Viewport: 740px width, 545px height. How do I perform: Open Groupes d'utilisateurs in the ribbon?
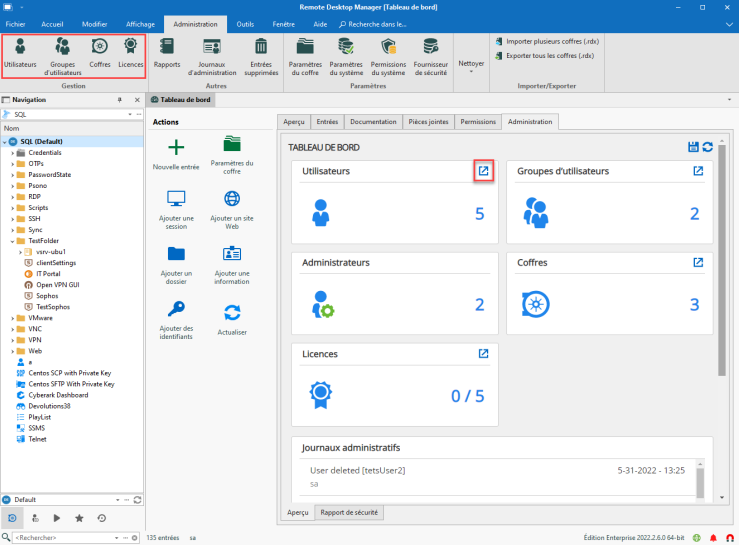62,57
